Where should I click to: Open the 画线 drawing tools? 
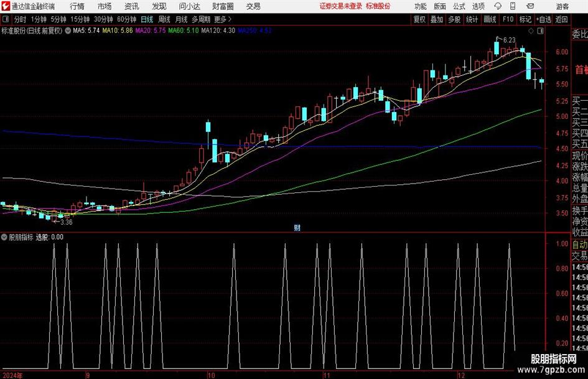tap(490, 19)
